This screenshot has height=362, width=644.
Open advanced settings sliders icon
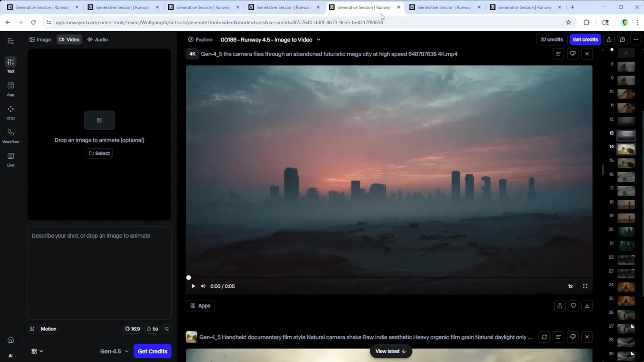click(x=167, y=329)
